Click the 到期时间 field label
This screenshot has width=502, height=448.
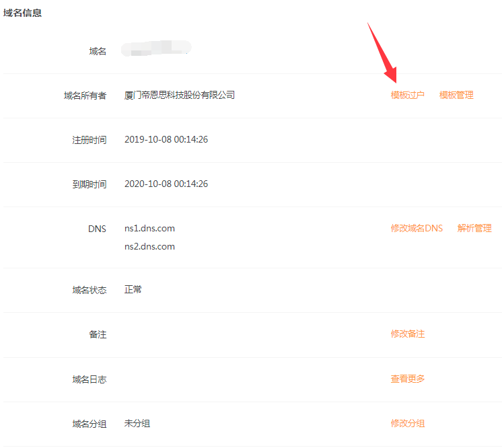[89, 184]
